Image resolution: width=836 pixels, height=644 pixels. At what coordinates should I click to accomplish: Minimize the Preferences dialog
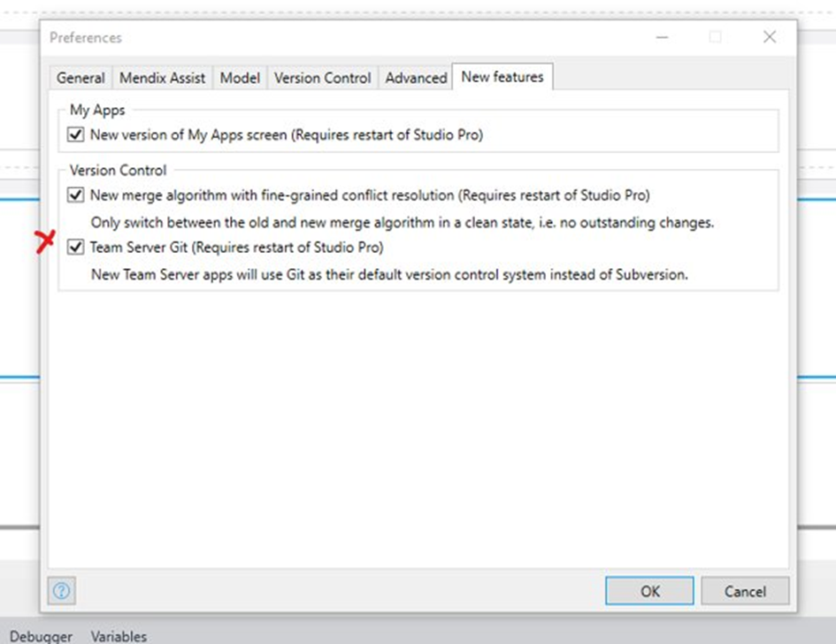coord(663,37)
